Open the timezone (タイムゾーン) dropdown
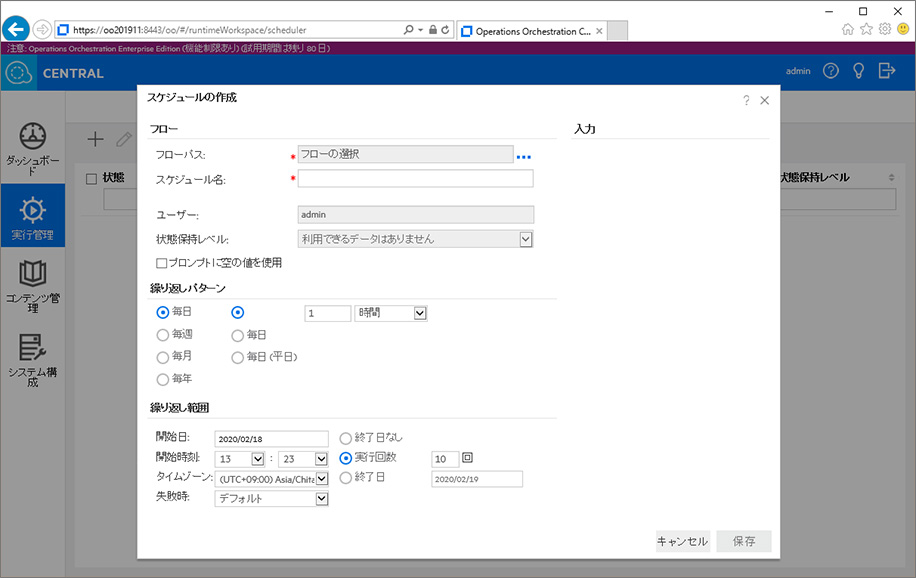 pos(321,479)
